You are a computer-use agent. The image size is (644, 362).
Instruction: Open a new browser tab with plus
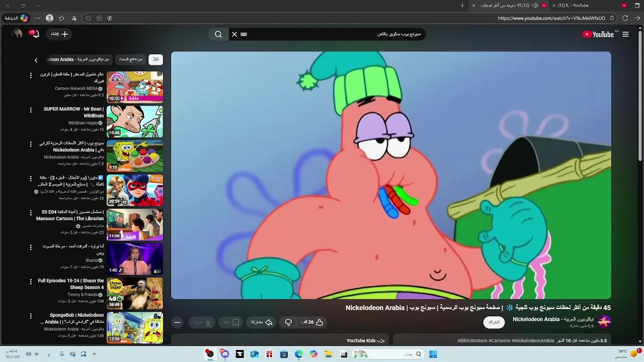click(x=462, y=6)
